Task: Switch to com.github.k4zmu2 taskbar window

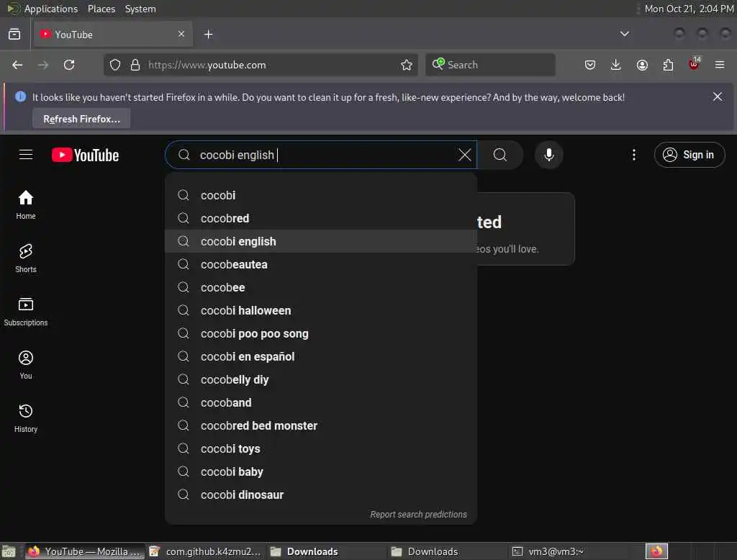Action: 205,551
